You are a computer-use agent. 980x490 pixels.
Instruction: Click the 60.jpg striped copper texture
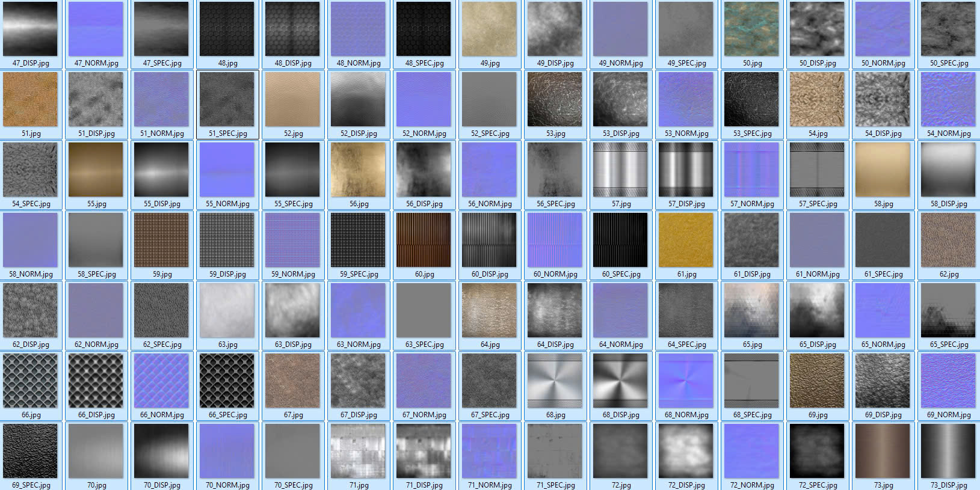(424, 240)
